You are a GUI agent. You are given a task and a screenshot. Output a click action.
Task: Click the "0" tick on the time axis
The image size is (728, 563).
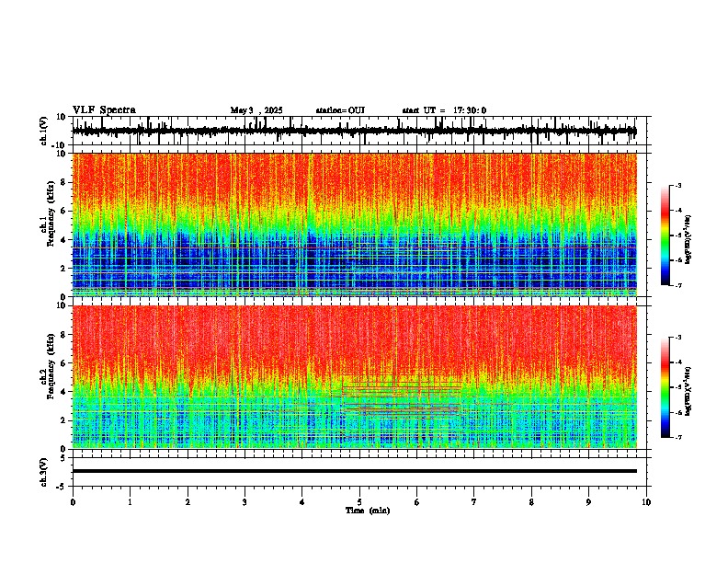(x=73, y=502)
